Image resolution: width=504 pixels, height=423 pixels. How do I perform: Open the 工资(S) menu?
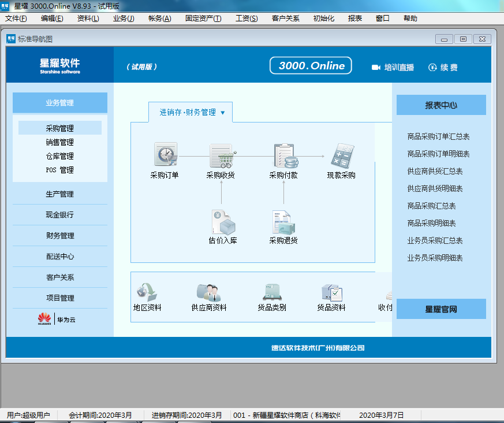coord(247,18)
